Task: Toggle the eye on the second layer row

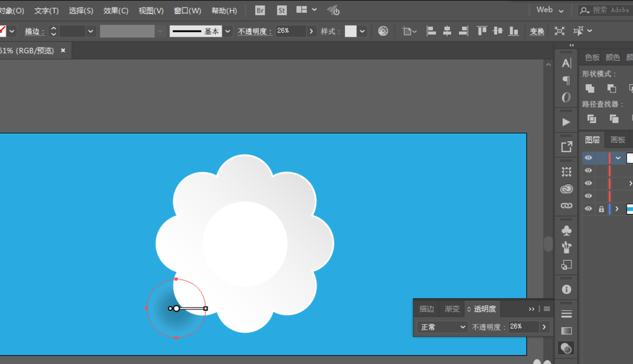Action: click(588, 171)
